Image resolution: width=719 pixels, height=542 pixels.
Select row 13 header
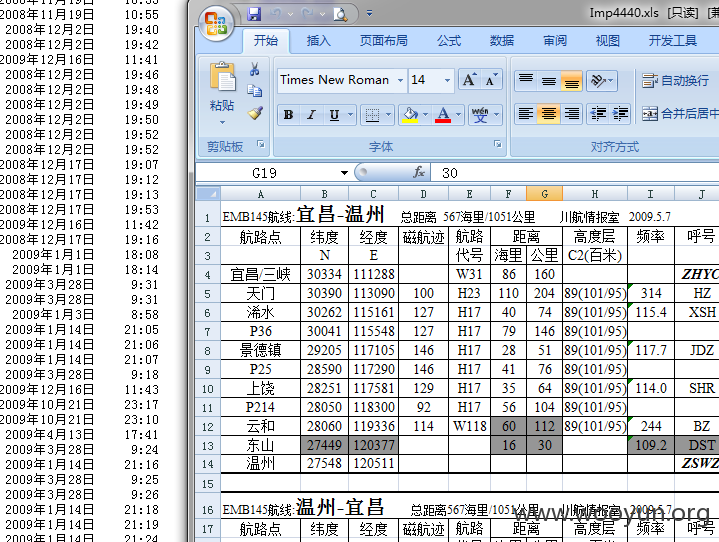click(x=208, y=445)
